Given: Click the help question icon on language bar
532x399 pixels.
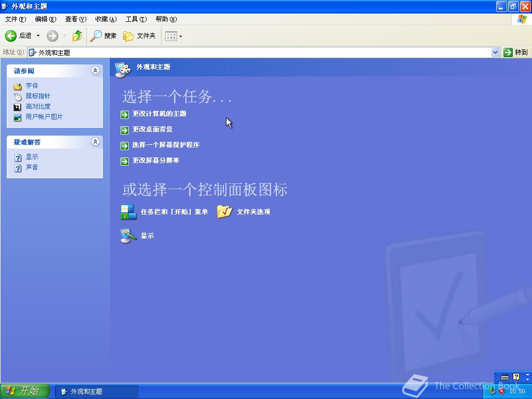Looking at the screenshot, I should pos(516,377).
